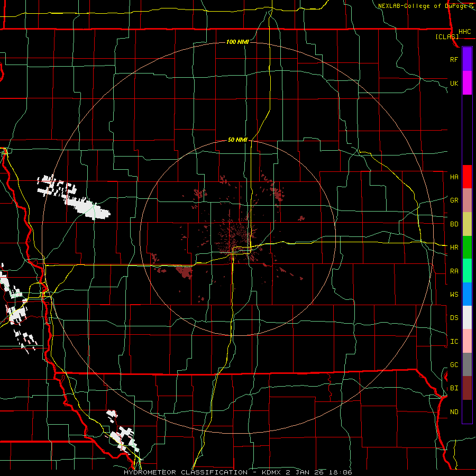This screenshot has width=476, height=476.
Task: Select the 'GR' legend label text
Action: pyautogui.click(x=454, y=200)
